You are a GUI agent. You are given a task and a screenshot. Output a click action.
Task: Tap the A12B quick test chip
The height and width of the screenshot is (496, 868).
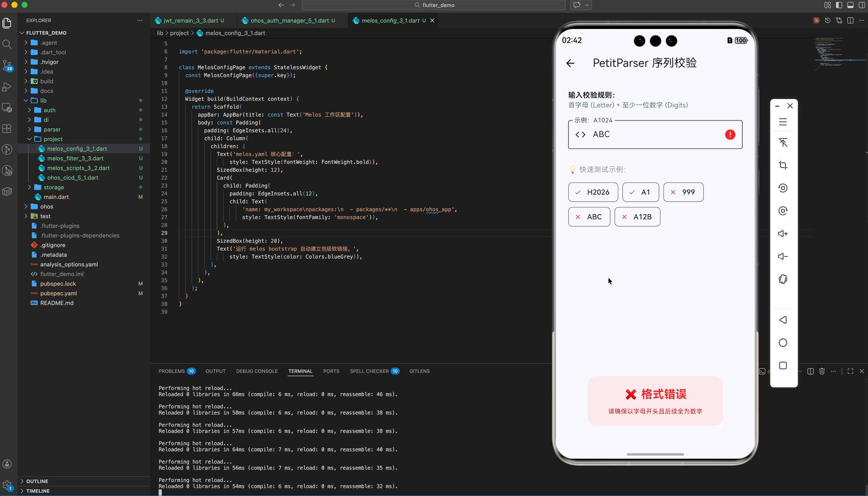(x=637, y=217)
